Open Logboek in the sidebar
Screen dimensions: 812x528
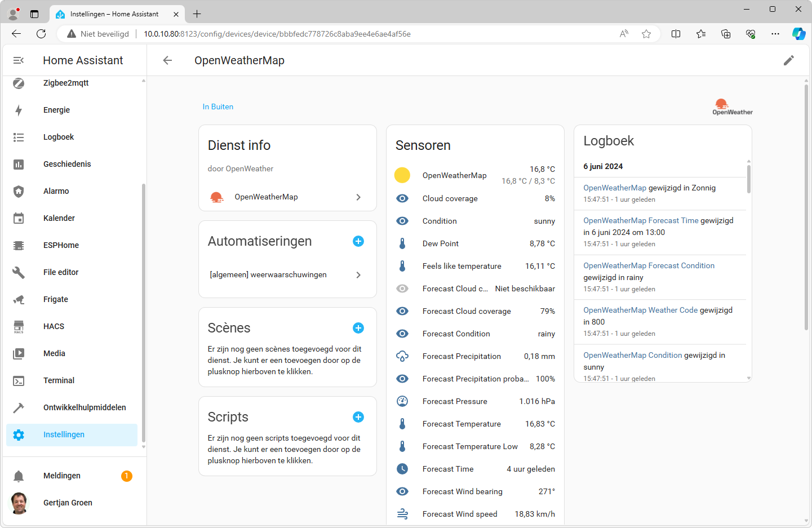pos(59,137)
